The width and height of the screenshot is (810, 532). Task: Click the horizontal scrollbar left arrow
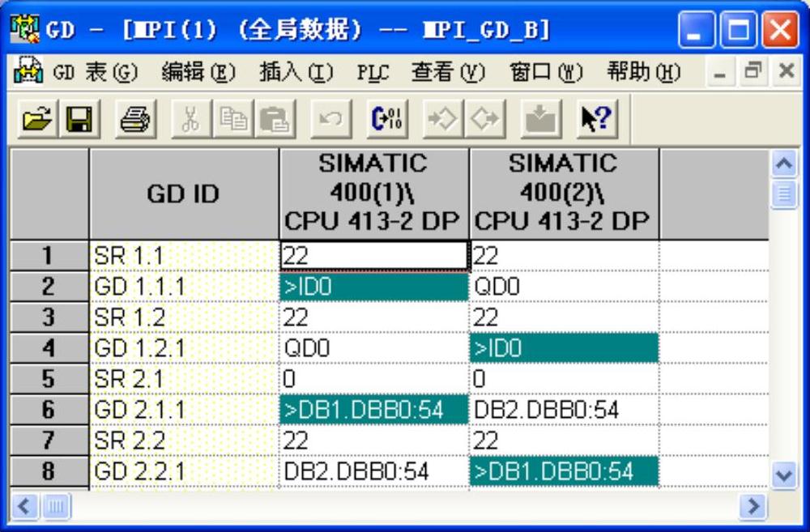coord(24,506)
